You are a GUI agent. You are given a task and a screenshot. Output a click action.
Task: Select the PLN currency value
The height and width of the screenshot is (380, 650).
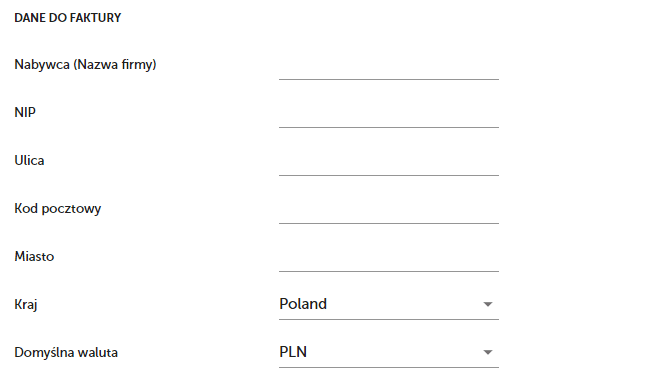[293, 352]
